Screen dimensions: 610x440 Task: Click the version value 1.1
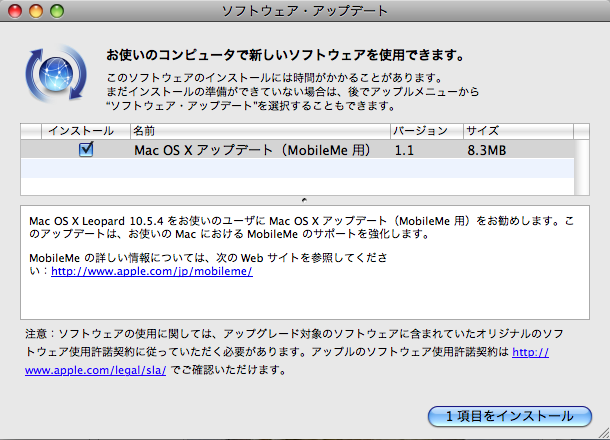pos(404,150)
